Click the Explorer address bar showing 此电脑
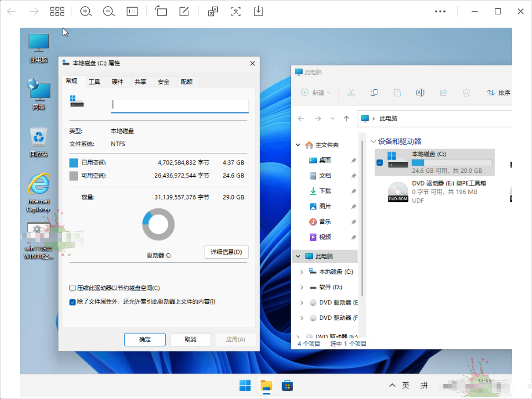The width and height of the screenshot is (532, 399). (x=434, y=119)
